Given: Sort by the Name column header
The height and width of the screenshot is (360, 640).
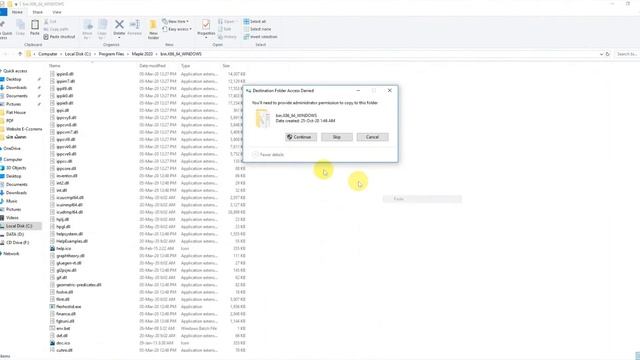Looking at the screenshot, I should tap(55, 66).
